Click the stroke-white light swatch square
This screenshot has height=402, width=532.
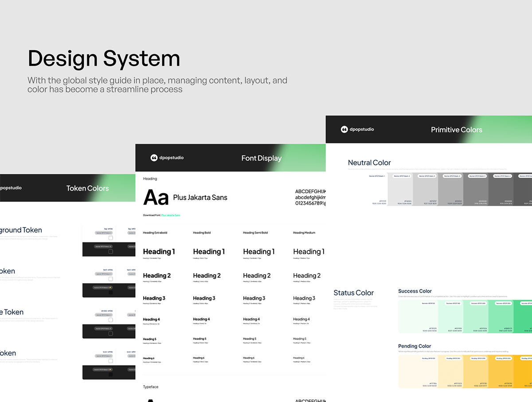coord(110,320)
